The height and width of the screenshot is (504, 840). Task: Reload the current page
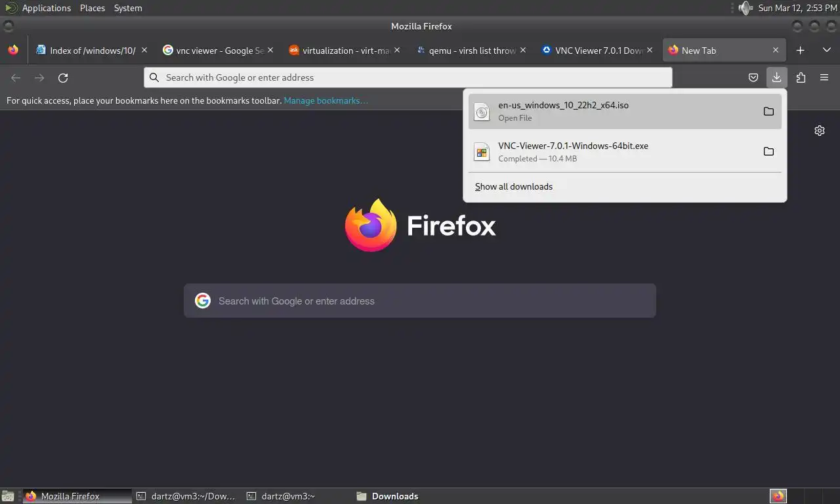click(x=63, y=77)
